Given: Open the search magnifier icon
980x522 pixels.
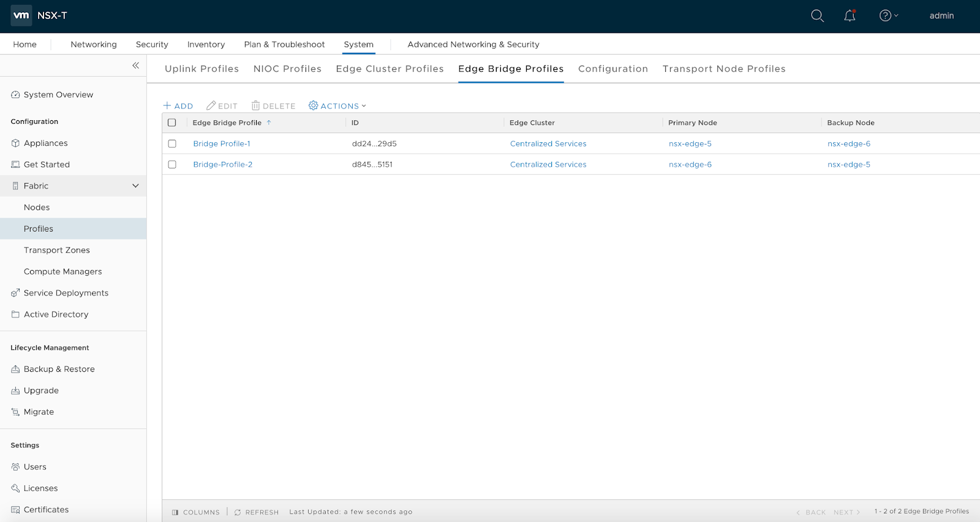Looking at the screenshot, I should click(x=817, y=16).
